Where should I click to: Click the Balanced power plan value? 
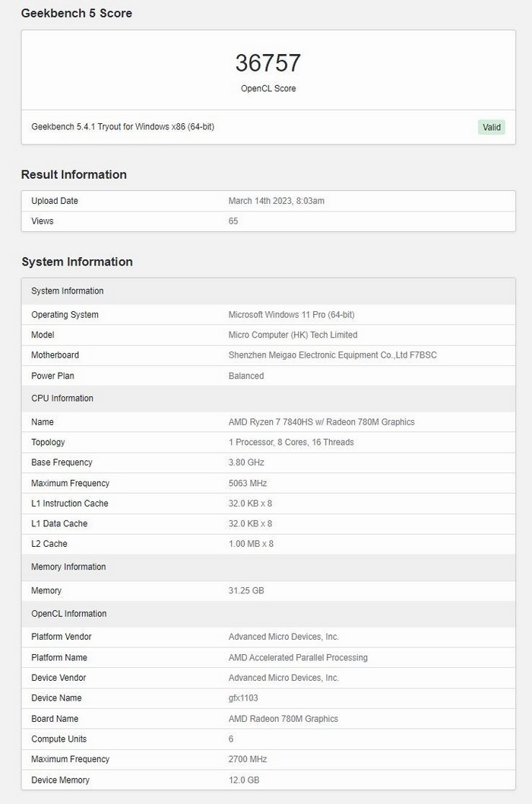coord(246,376)
